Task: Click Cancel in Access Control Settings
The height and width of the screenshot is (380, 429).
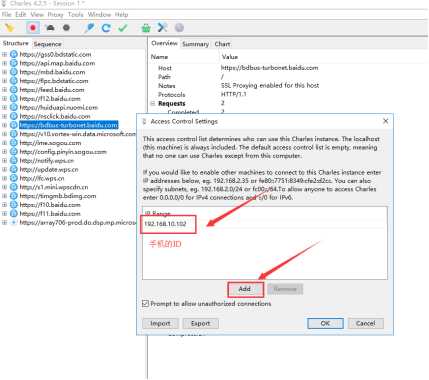Action: click(366, 323)
